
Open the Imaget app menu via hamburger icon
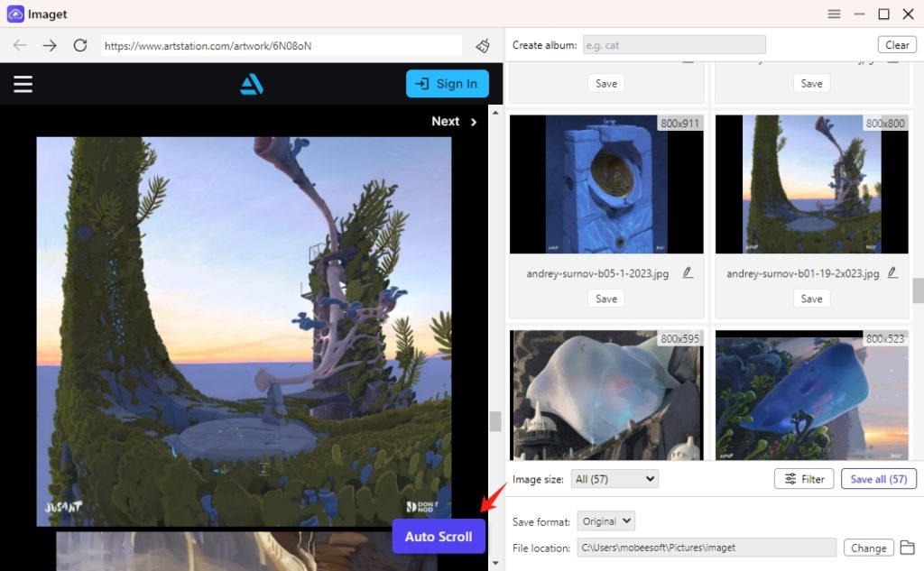click(834, 14)
